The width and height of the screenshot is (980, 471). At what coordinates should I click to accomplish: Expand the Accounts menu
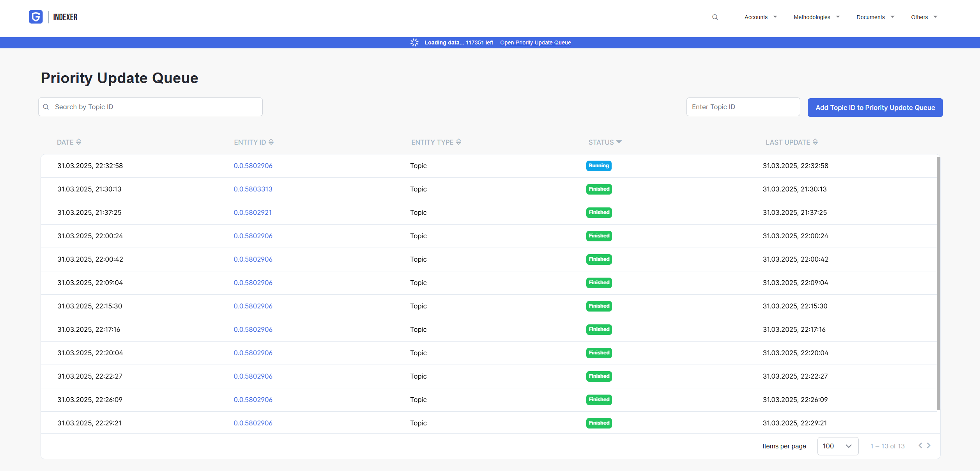[x=761, y=17]
